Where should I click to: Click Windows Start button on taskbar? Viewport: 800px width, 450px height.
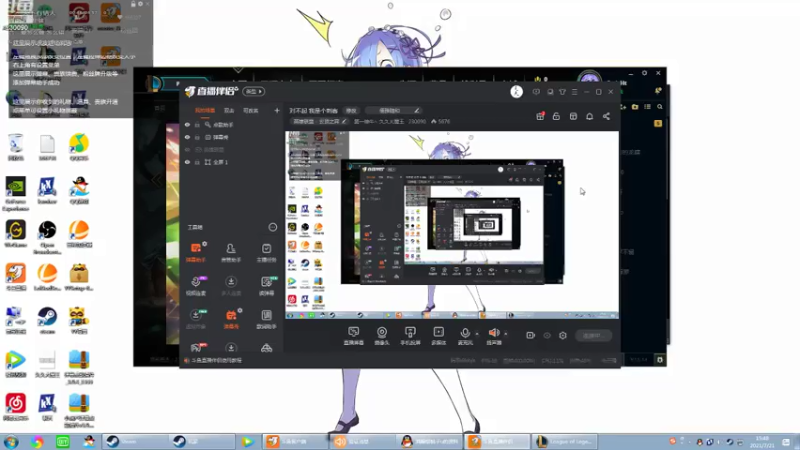[11, 442]
